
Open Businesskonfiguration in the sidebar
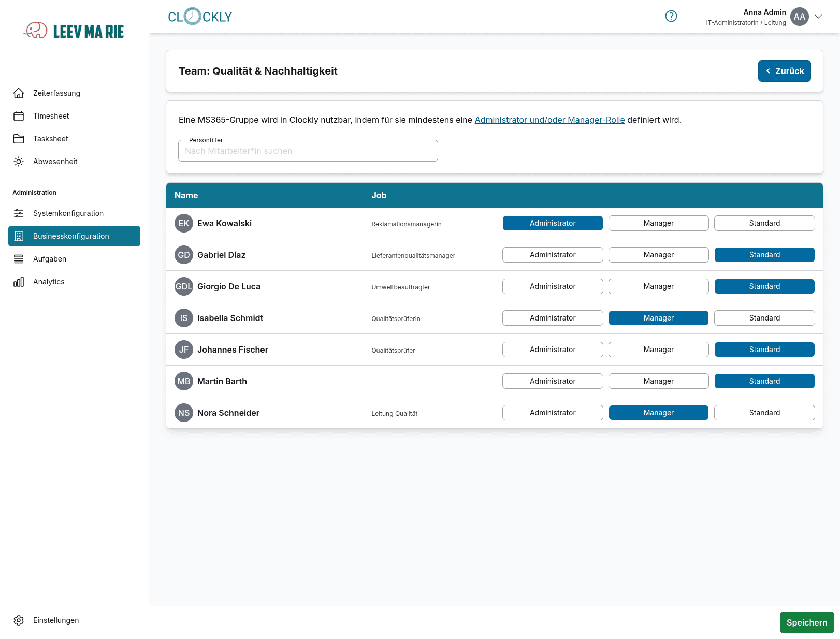pyautogui.click(x=71, y=236)
